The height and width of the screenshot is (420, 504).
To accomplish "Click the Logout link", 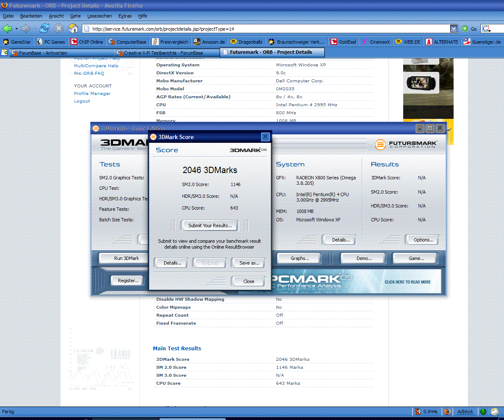I will (82, 101).
